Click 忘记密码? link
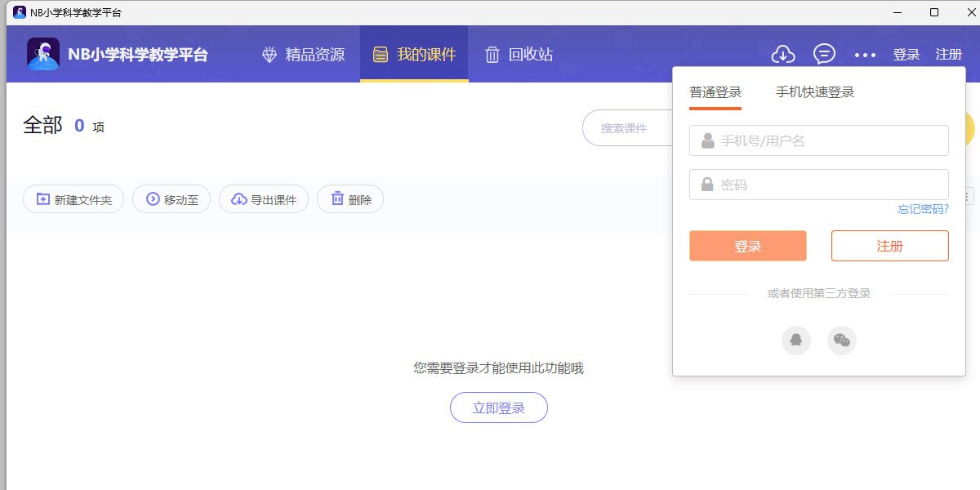The image size is (980, 490). (923, 209)
